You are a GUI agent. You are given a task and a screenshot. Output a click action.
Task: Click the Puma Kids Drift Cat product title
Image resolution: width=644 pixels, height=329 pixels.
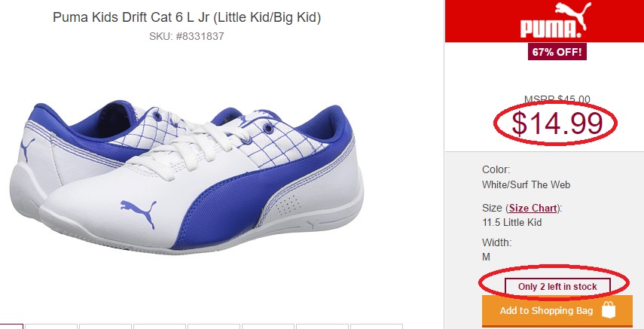click(187, 17)
